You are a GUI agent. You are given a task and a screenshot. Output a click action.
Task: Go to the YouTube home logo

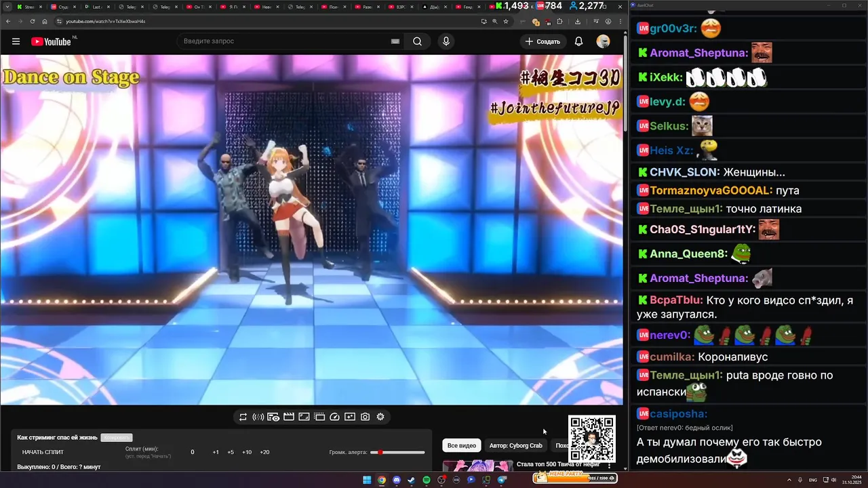pos(51,41)
